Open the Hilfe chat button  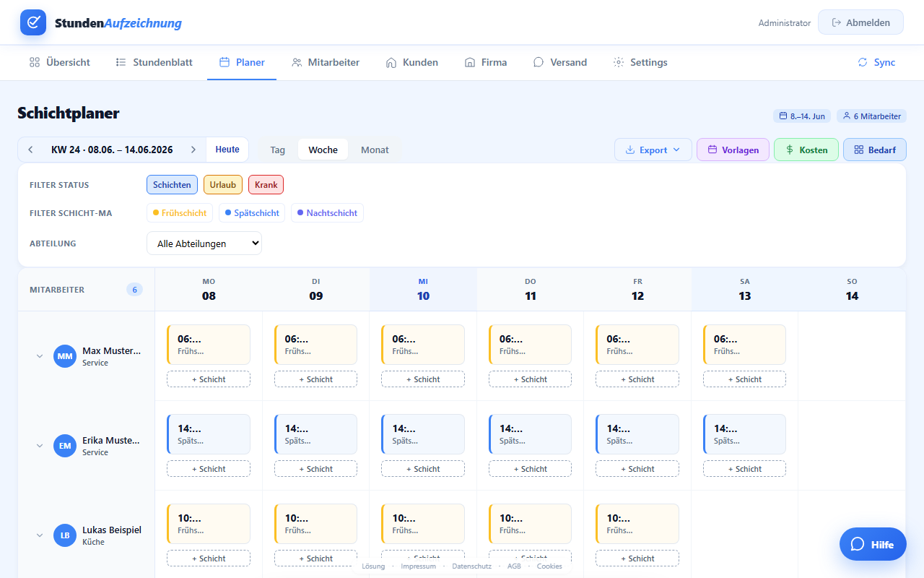[873, 544]
